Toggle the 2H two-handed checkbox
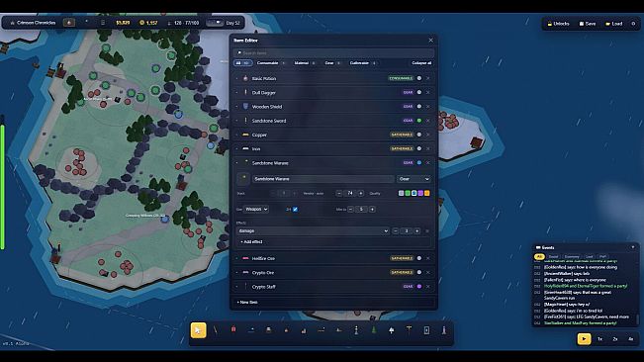 [295, 210]
